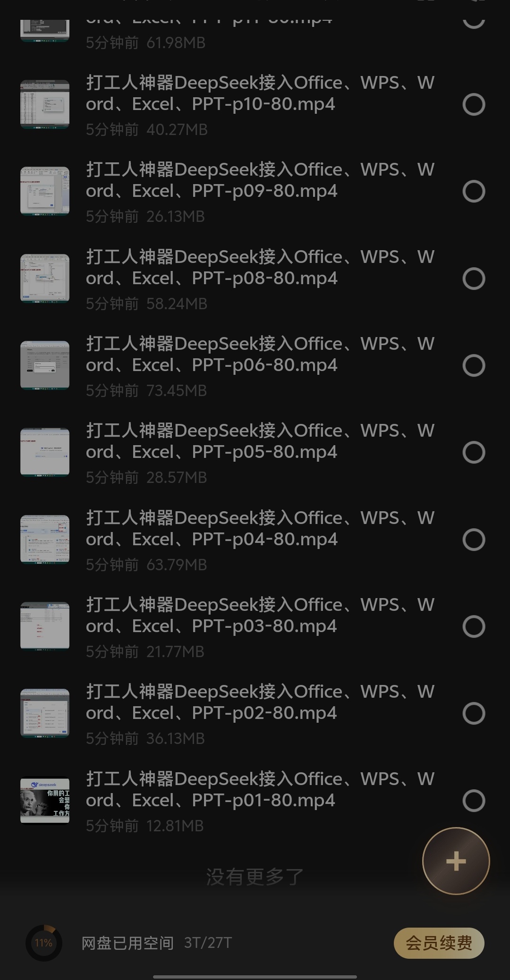Click the 11% storage usage ring
Screen dimensions: 510x980
pyautogui.click(x=43, y=943)
